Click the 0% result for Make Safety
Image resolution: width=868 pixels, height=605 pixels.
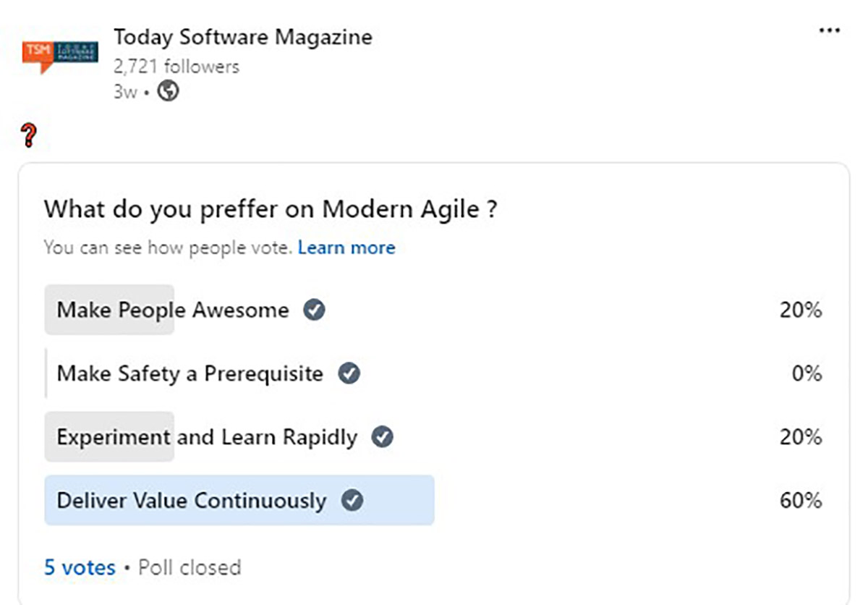pyautogui.click(x=806, y=374)
